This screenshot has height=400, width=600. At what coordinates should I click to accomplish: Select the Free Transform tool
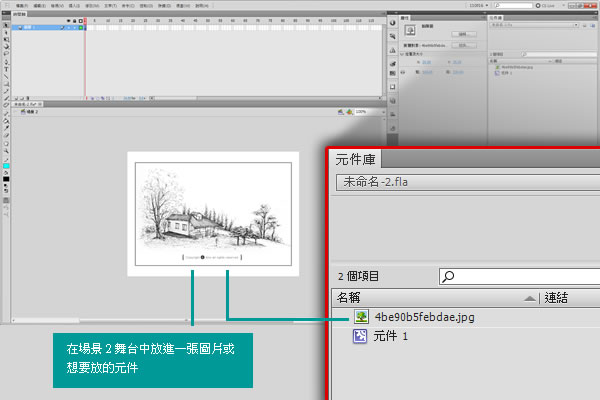(x=6, y=39)
